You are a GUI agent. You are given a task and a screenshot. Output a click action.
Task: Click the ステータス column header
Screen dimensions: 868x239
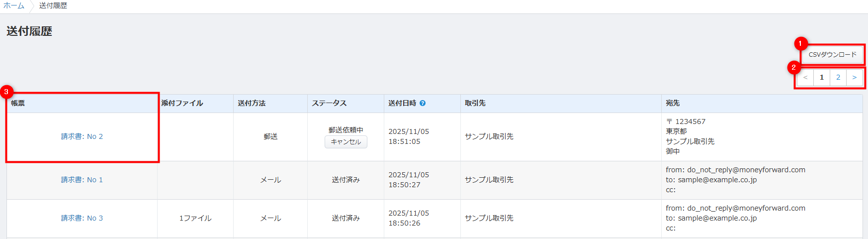coord(329,103)
